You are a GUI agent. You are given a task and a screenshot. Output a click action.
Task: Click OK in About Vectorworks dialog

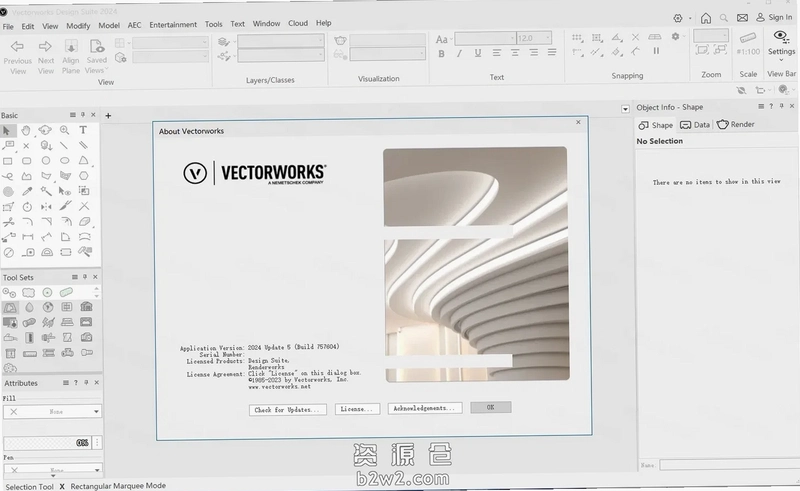pyautogui.click(x=490, y=407)
